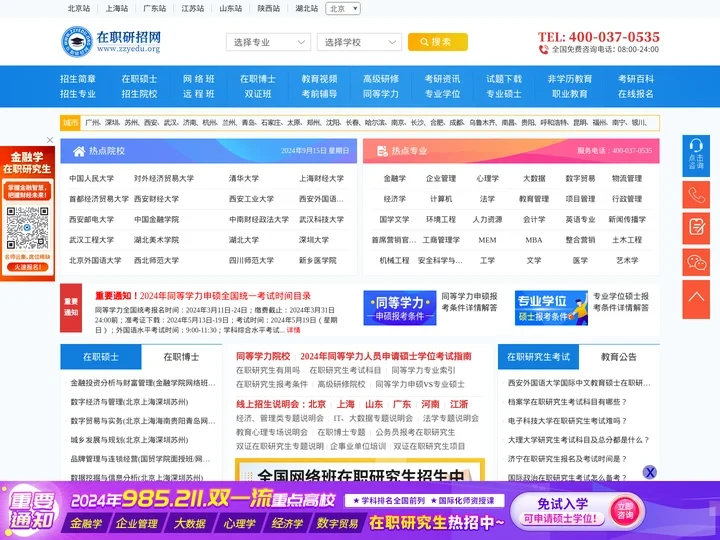Select 艺术学 in 热点专业 list

[627, 260]
